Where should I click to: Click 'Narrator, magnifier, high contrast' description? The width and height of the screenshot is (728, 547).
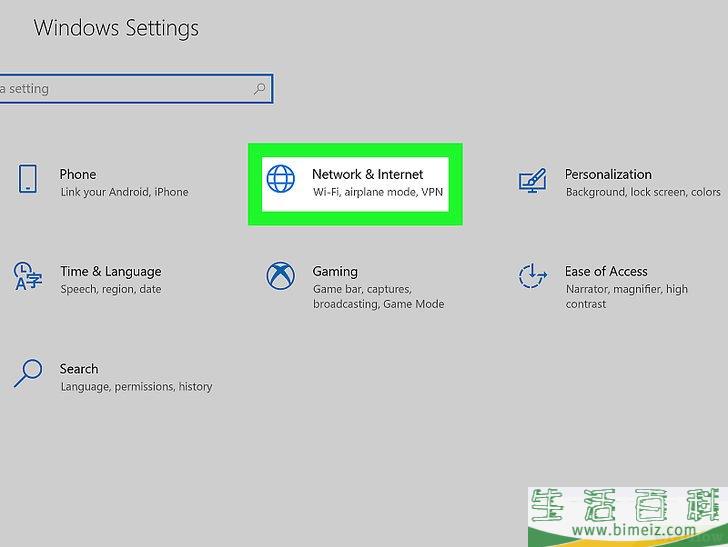tap(626, 296)
